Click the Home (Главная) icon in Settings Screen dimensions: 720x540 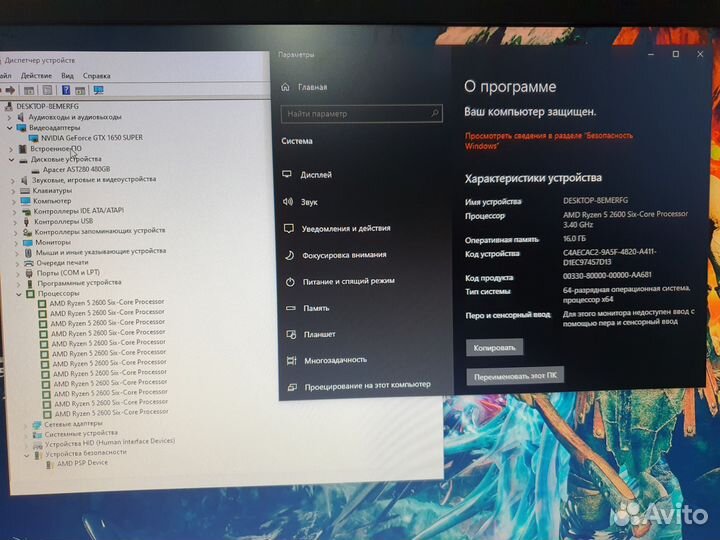click(285, 87)
